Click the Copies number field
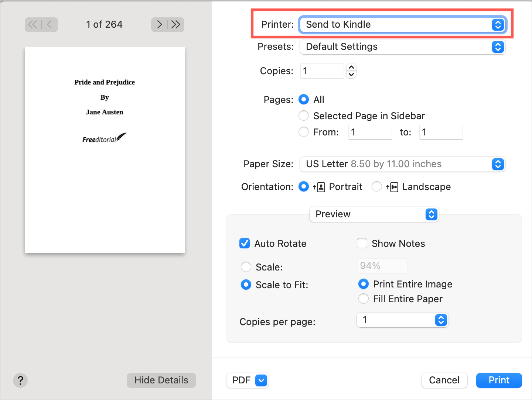This screenshot has height=400, width=532. [322, 71]
